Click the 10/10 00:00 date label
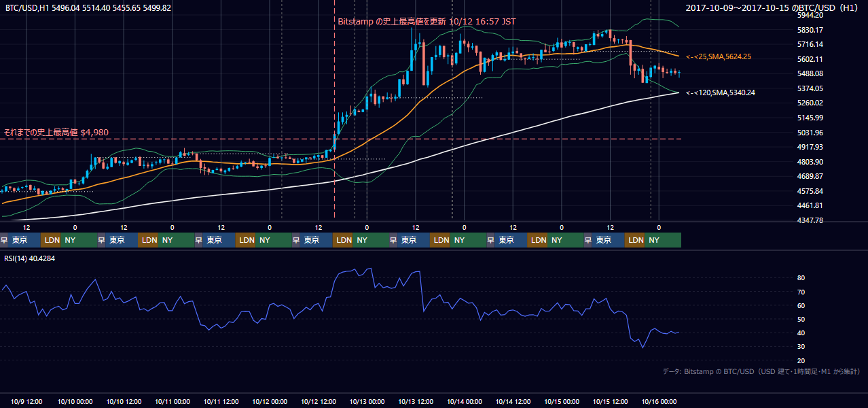The width and height of the screenshot is (868, 408). click(74, 401)
